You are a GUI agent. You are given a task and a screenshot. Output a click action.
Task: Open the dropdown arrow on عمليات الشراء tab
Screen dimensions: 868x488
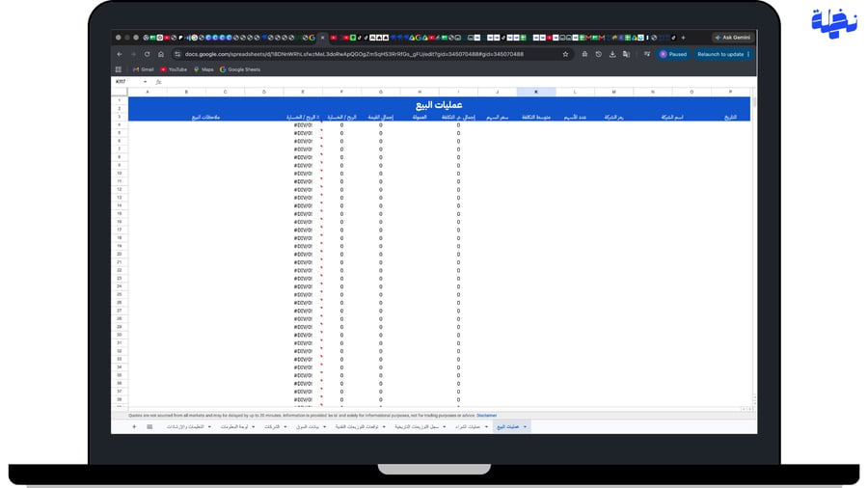pyautogui.click(x=486, y=426)
